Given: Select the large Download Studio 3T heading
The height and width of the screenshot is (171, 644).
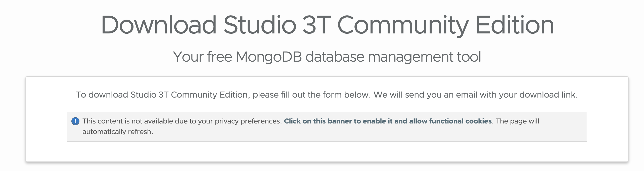Looking at the screenshot, I should 327,25.
